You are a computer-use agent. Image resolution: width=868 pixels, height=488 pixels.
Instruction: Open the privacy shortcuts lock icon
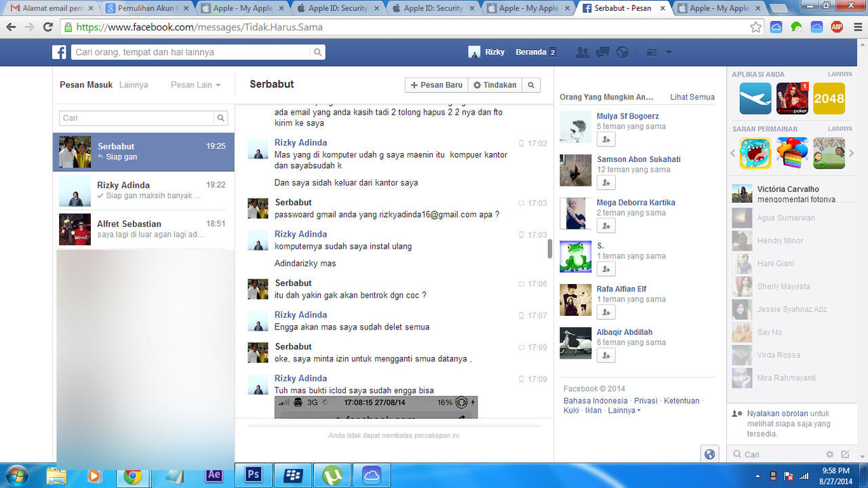(651, 52)
